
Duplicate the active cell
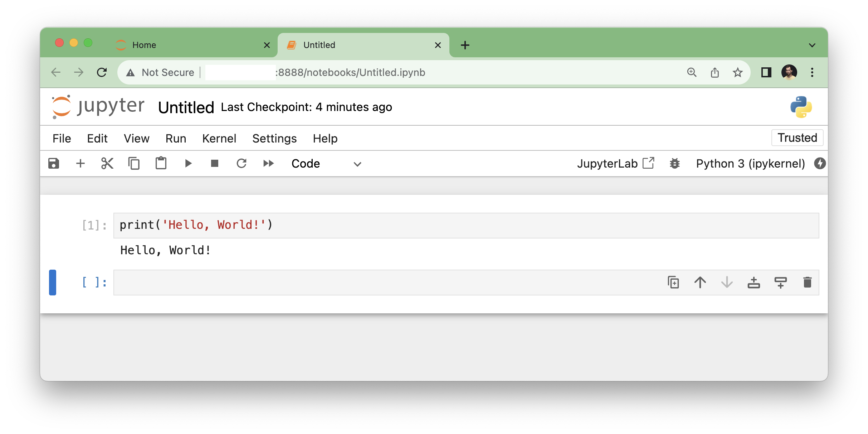673,283
